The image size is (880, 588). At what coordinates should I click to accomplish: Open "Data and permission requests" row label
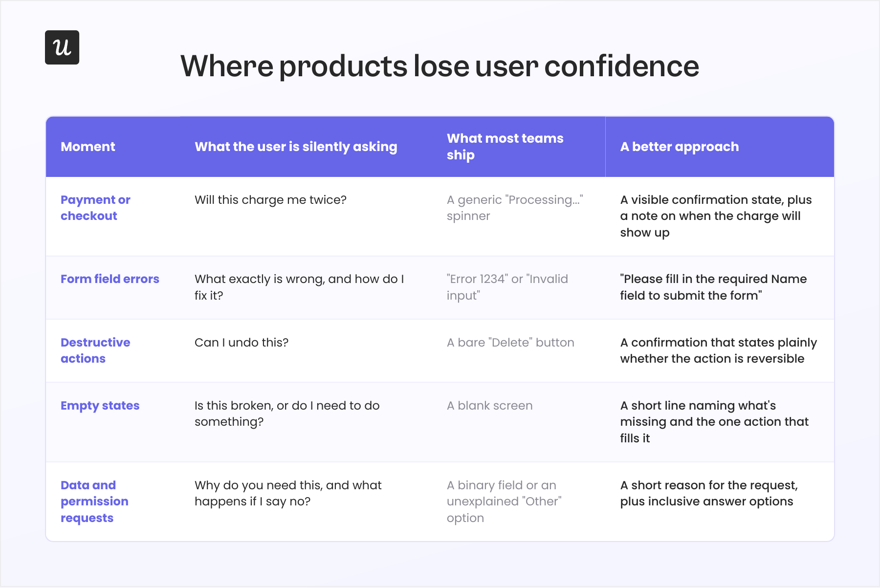click(x=94, y=501)
